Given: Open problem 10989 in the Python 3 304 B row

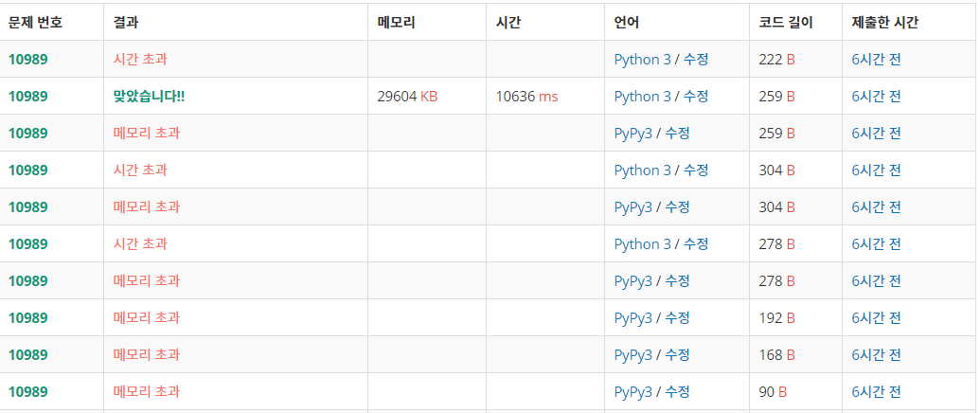Looking at the screenshot, I should pos(28,170).
